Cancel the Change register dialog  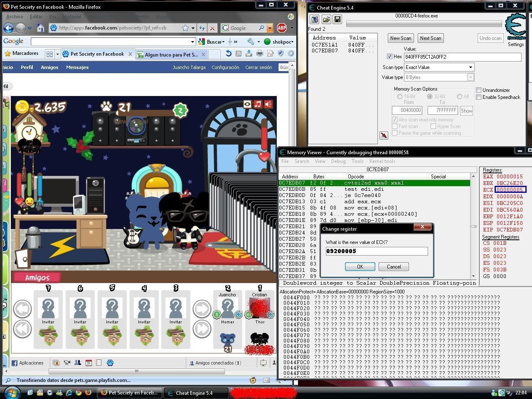394,267
